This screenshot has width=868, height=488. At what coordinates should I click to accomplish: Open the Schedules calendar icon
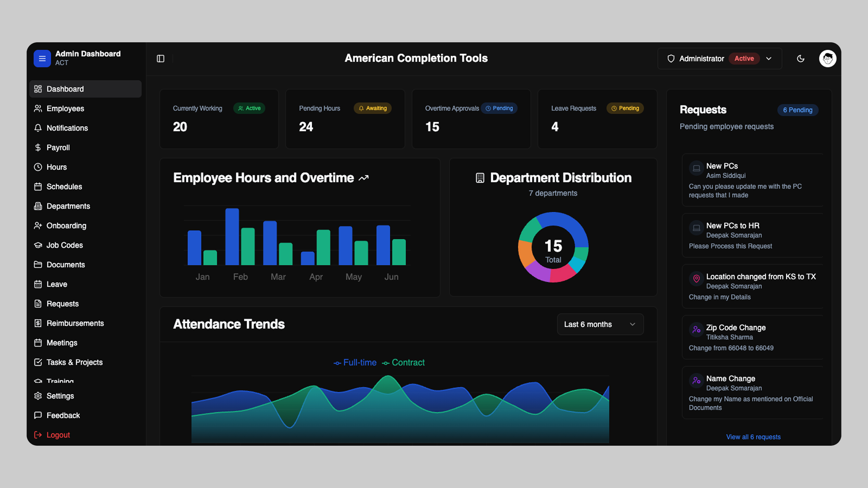38,187
